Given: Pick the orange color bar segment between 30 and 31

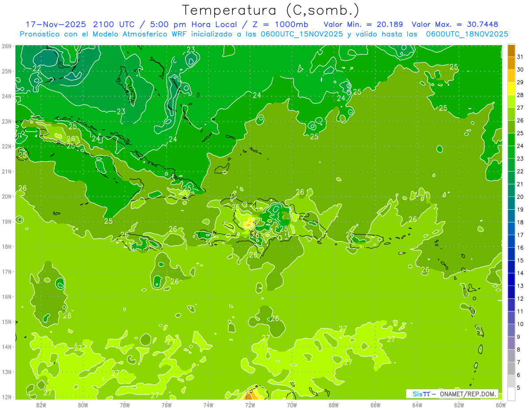Looking at the screenshot, I should (x=511, y=63).
